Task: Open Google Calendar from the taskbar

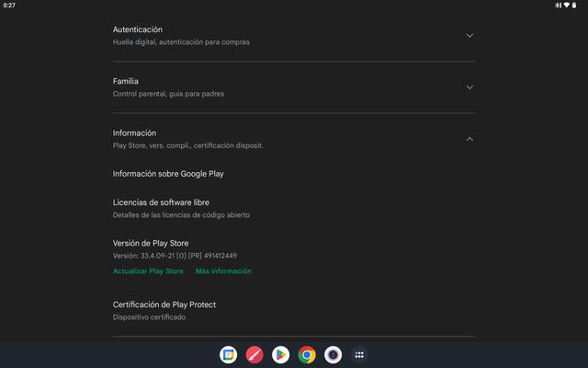Action: pyautogui.click(x=228, y=355)
